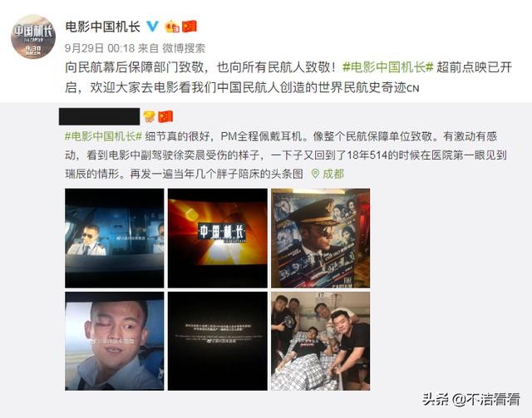Screen dimensions: 532x418
Task: Click the China flag icon beside the account name
Action: 190,26
